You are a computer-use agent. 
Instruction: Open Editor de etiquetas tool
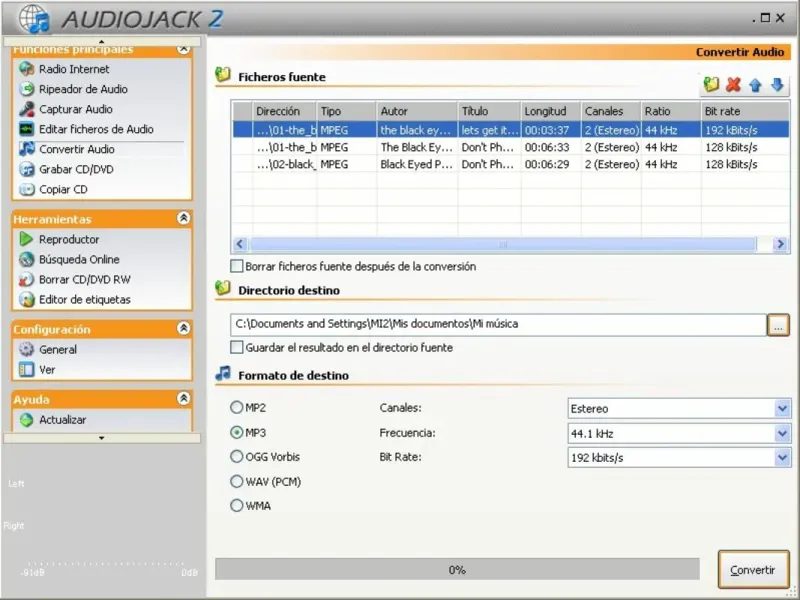pos(85,299)
